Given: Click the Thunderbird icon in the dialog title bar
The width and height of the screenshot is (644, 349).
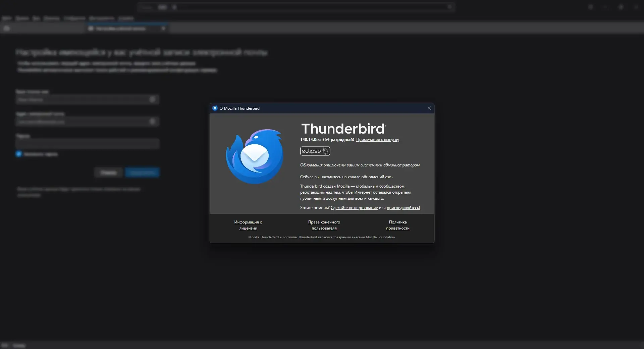Looking at the screenshot, I should point(215,108).
